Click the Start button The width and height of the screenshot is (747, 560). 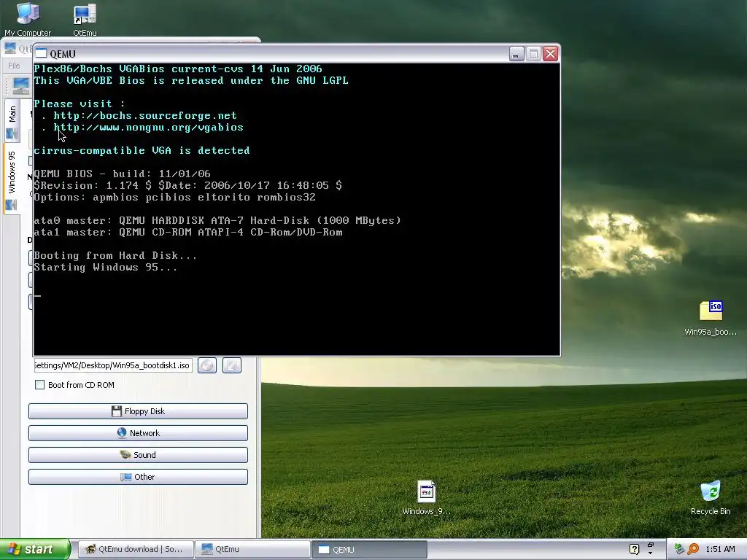click(35, 549)
